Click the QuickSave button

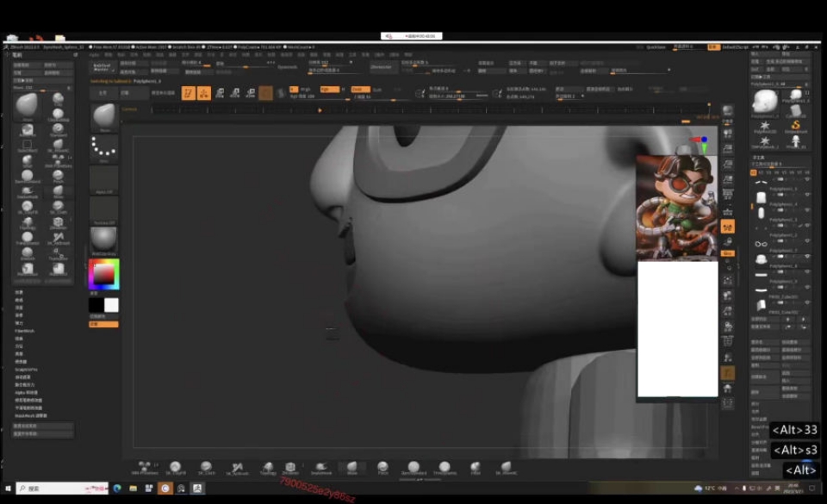click(656, 47)
